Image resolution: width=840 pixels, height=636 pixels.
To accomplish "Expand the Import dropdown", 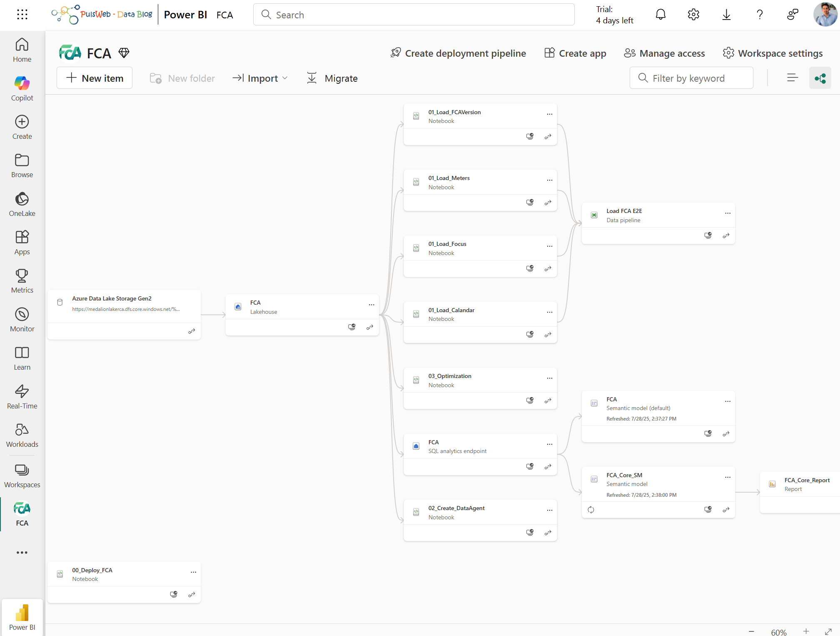I will click(x=261, y=78).
